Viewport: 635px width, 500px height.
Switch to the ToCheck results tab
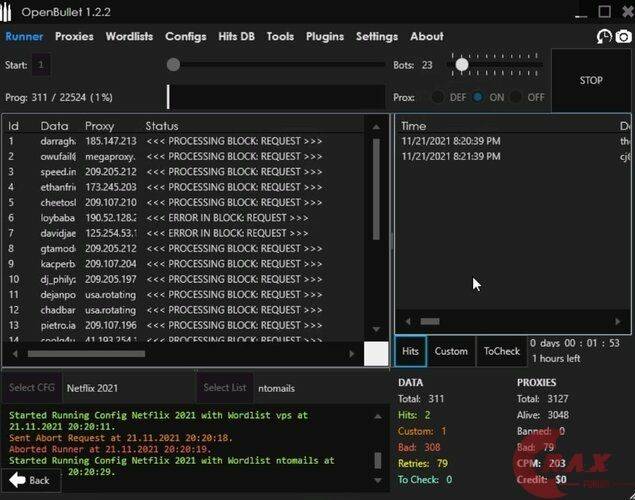coord(501,351)
